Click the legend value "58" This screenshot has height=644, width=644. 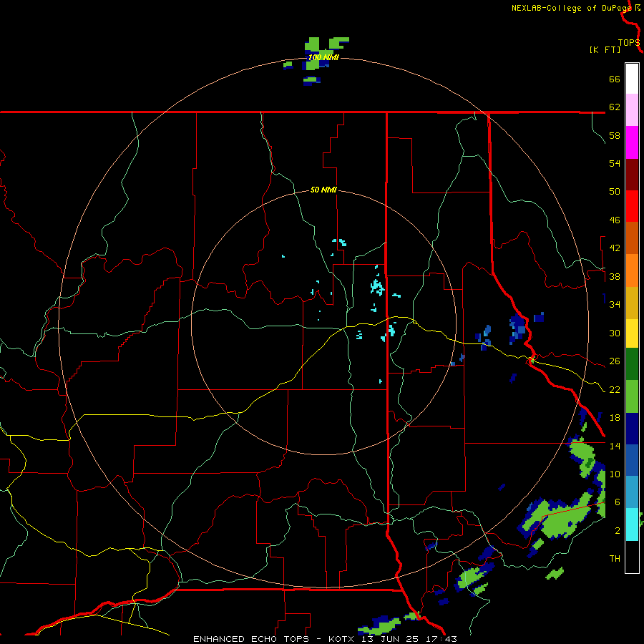615,135
